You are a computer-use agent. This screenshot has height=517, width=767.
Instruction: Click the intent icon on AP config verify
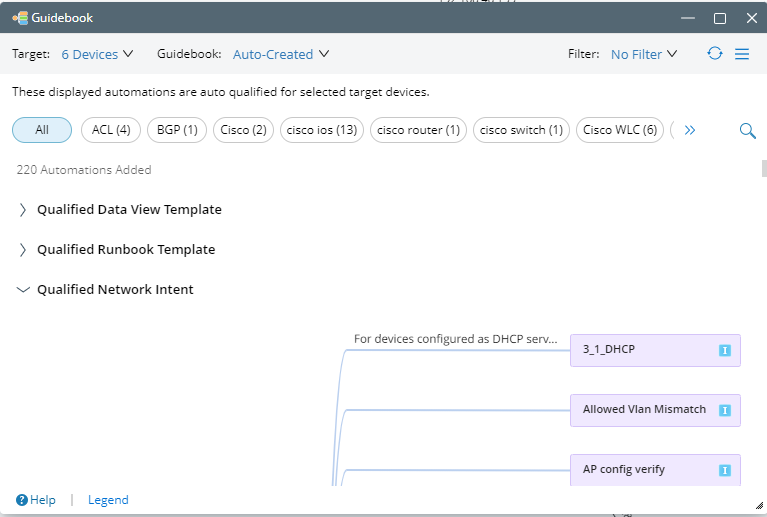click(725, 470)
